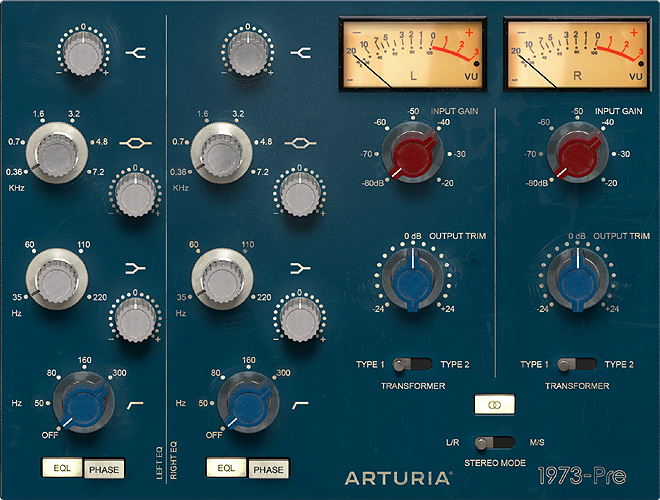Screen dimensions: 660x500
Task: Enable the right EQ EQL button
Action: click(x=226, y=467)
